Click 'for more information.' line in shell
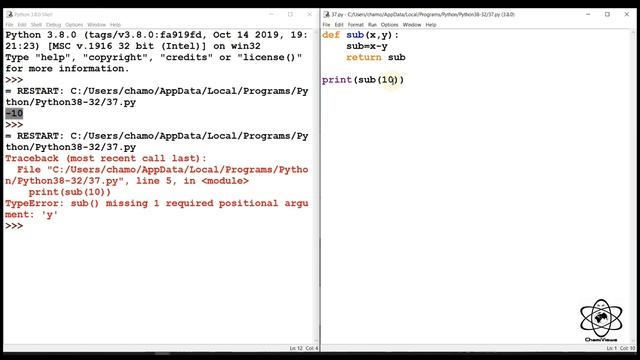Viewport: 640px width, 360px height. coord(67,69)
